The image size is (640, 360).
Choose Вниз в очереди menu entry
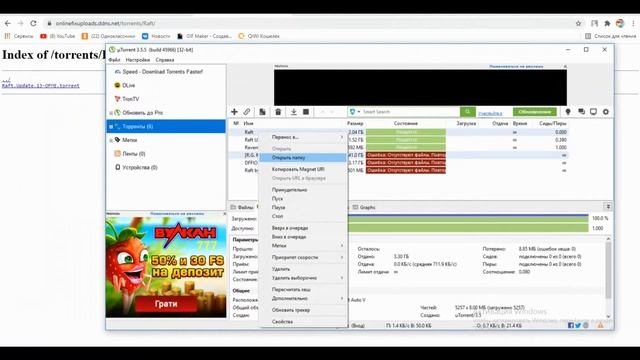(304, 237)
